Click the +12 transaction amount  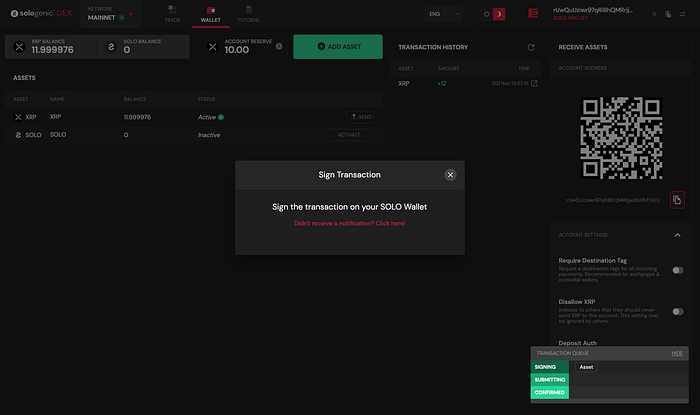click(442, 83)
